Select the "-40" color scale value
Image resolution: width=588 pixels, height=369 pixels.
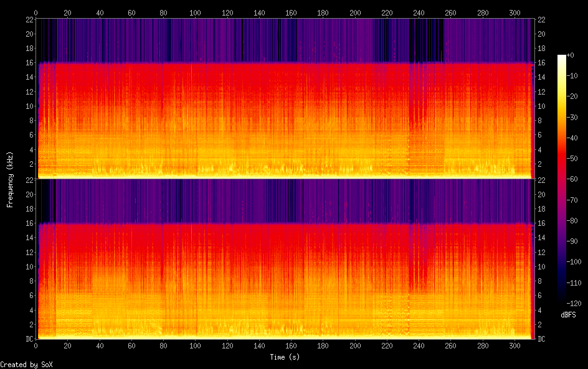(572, 138)
